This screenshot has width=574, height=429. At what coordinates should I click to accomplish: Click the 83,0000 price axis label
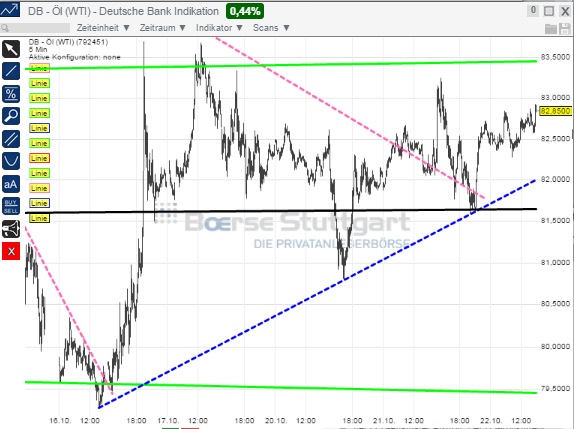pos(555,98)
